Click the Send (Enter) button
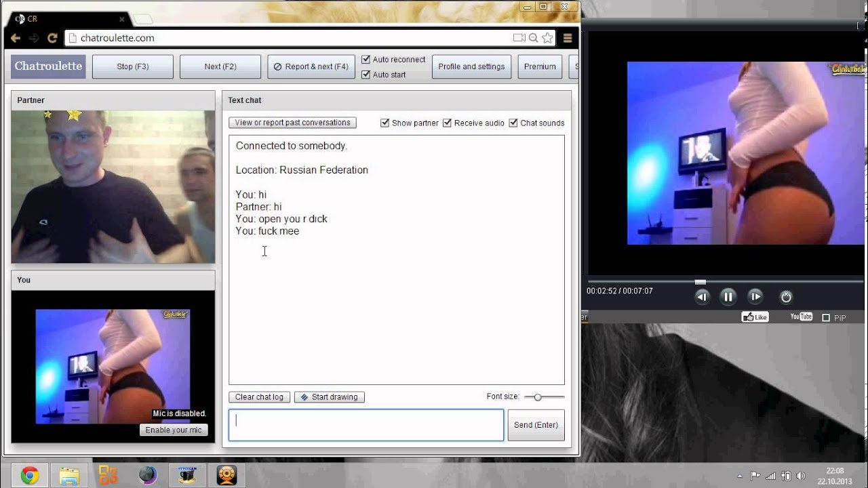Viewport: 868px width, 488px height. [x=536, y=425]
